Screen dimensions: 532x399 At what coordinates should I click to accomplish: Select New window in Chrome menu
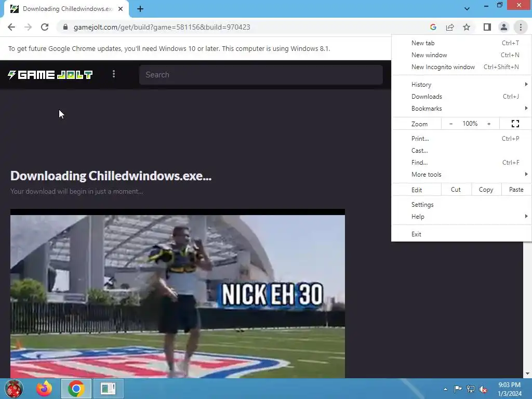pos(461,55)
